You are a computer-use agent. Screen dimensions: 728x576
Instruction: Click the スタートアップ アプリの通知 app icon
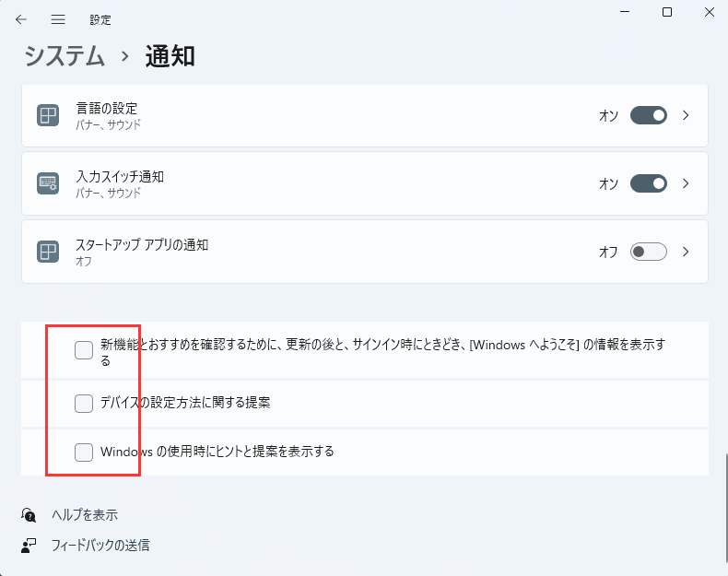[x=48, y=252]
